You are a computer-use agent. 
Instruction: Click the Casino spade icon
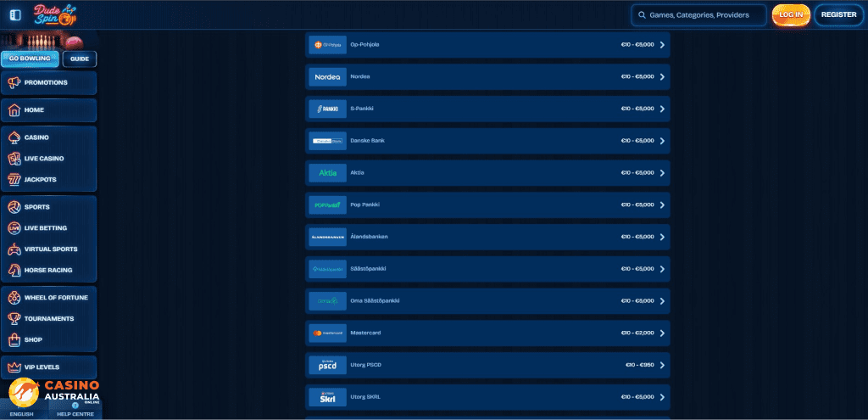click(14, 137)
